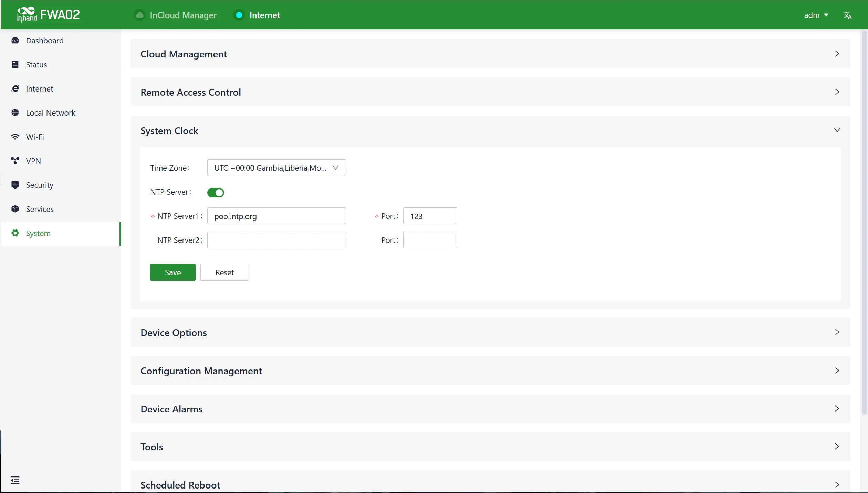The width and height of the screenshot is (868, 493).
Task: Expand the Remote Access Control section
Action: [490, 92]
